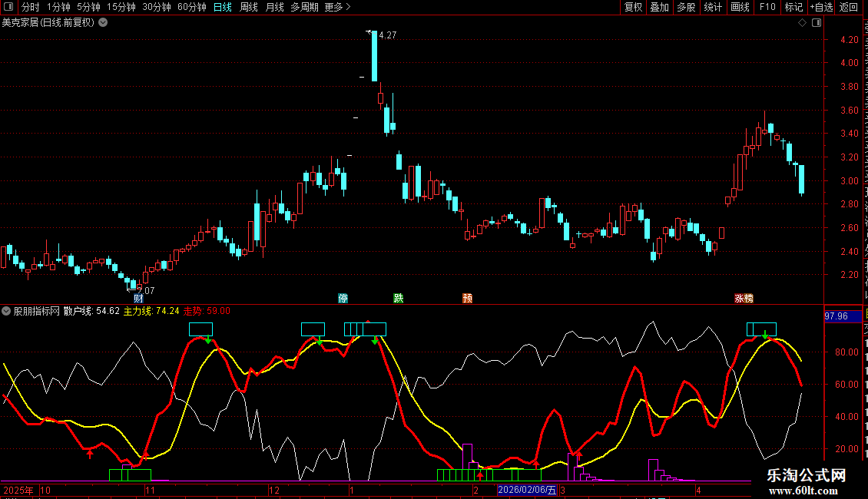This screenshot has height=499, width=868.
Task: Expand the 更多 periods menu
Action: pos(338,7)
